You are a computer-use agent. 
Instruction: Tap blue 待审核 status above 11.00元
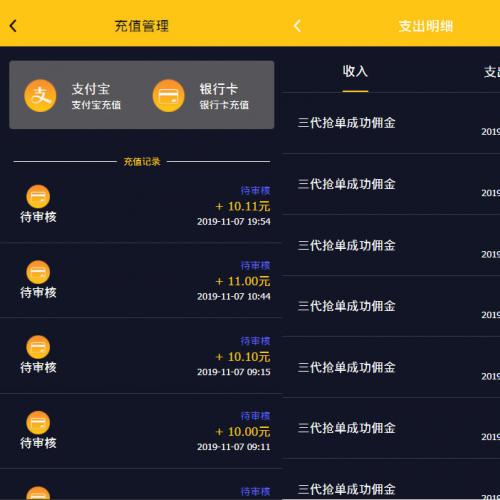[x=255, y=266]
